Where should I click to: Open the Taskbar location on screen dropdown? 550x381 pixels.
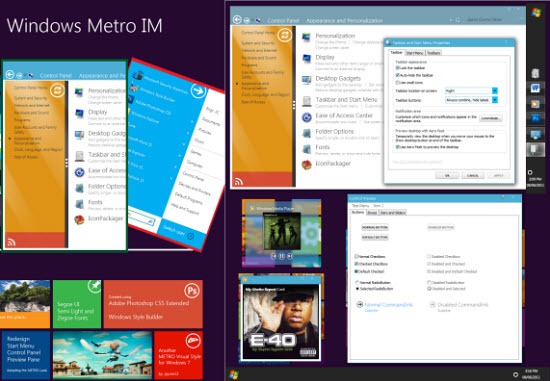tap(471, 91)
